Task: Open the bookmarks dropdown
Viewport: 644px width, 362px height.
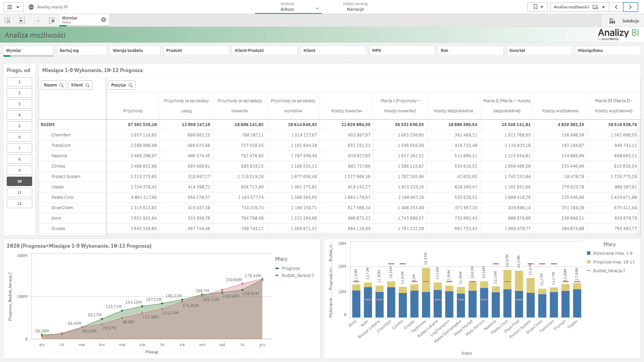Action: click(x=538, y=7)
